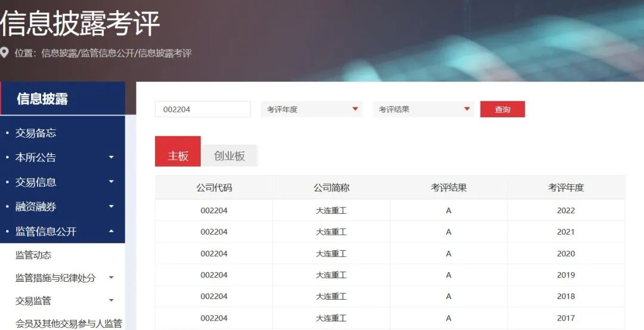Click year 2021 in the table
This screenshot has height=330, width=644.
pos(566,232)
